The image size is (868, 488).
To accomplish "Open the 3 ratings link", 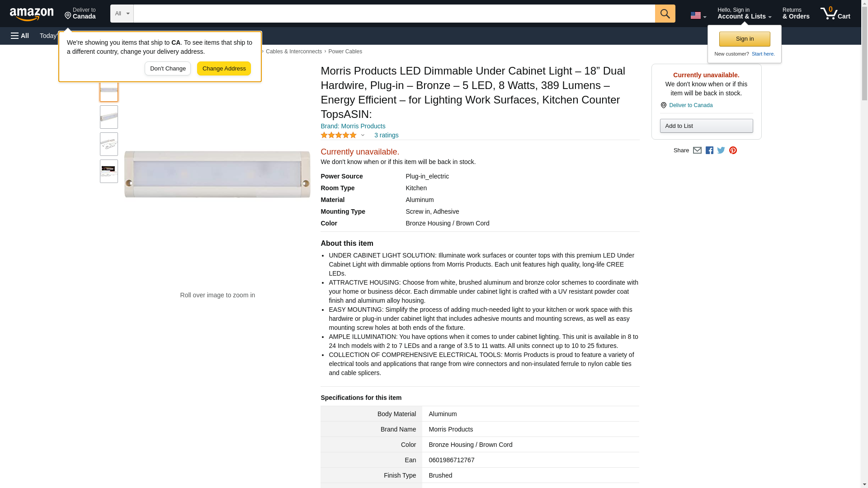I will point(386,135).
